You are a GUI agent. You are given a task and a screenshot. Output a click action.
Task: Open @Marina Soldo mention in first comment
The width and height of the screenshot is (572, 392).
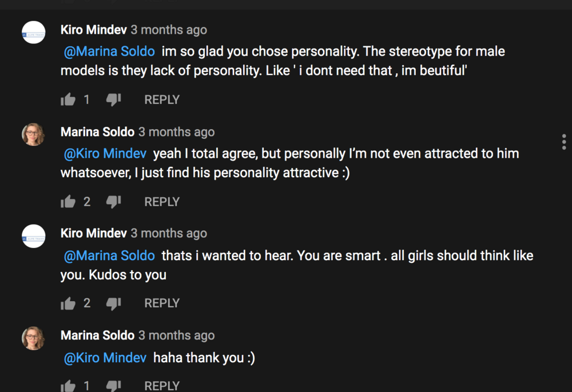pyautogui.click(x=109, y=51)
